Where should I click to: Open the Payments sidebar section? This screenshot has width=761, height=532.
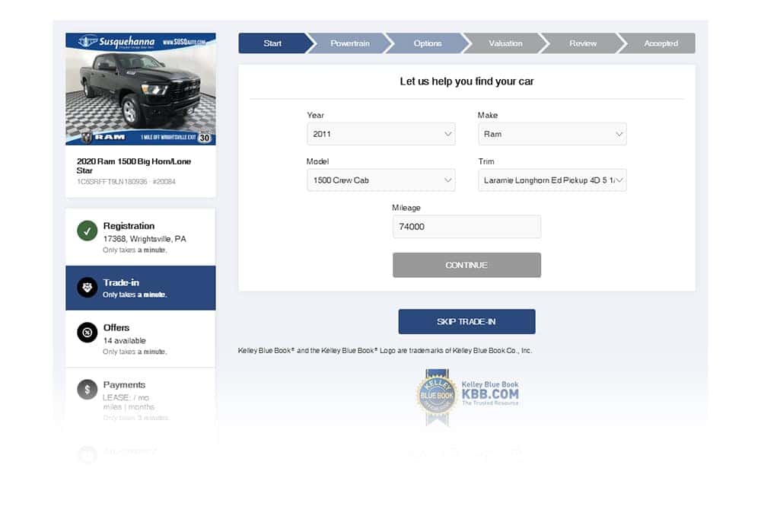(x=141, y=397)
